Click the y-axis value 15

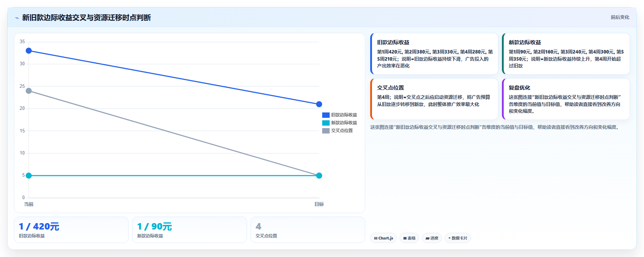[x=22, y=131]
